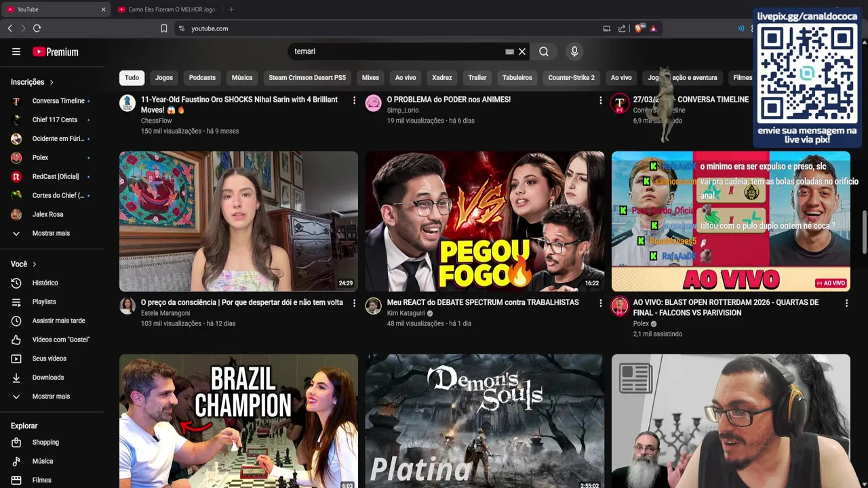Open video title O preço da consciência
The image size is (868, 488).
click(242, 302)
